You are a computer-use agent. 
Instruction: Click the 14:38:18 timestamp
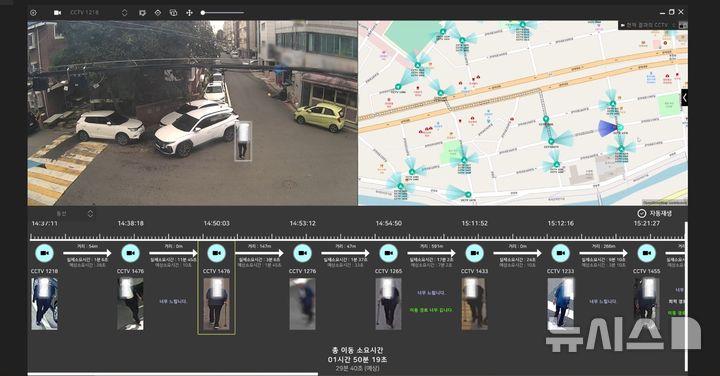point(130,223)
